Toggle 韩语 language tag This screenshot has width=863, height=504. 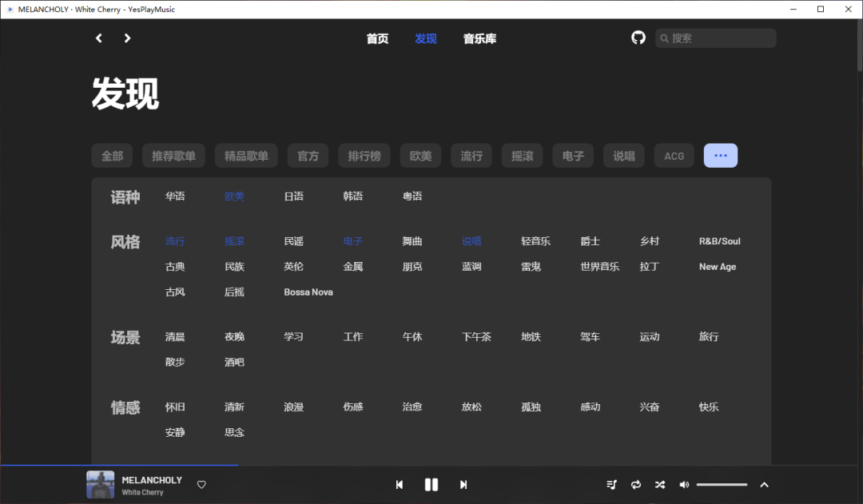[x=353, y=196]
